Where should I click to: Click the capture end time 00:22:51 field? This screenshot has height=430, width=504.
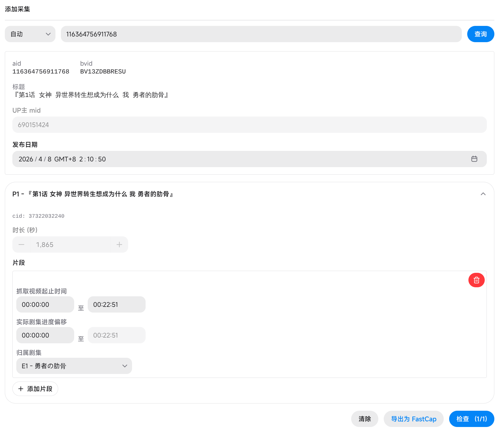[116, 304]
